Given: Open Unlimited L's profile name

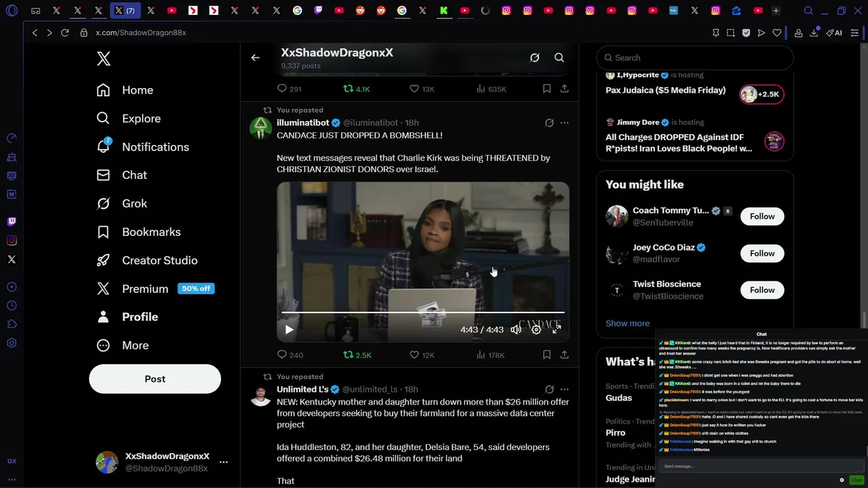Looking at the screenshot, I should (302, 389).
